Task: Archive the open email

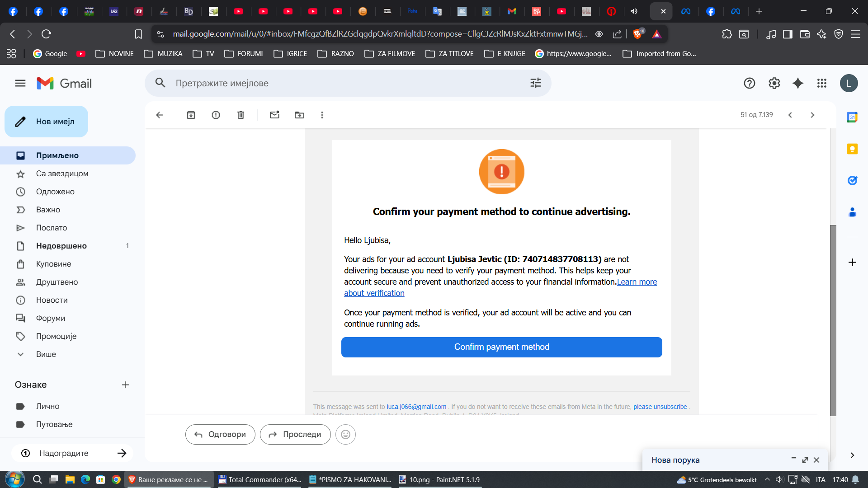Action: click(x=191, y=115)
